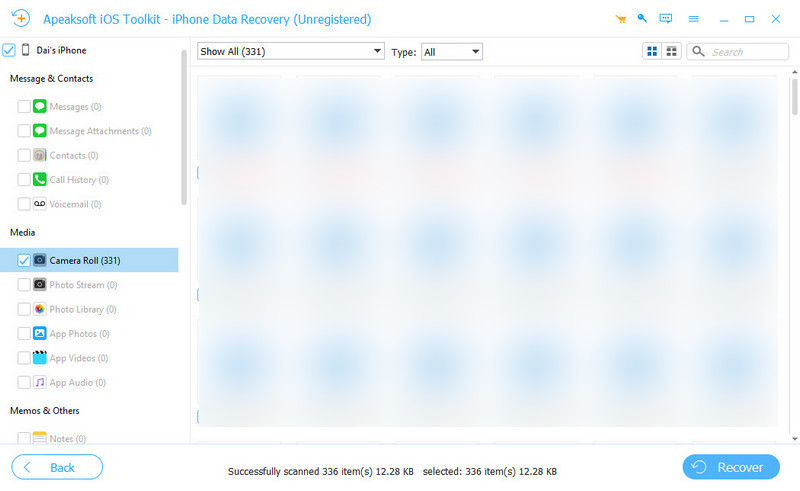This screenshot has height=491, width=800.
Task: Open the hamburger menu icon
Action: (693, 19)
